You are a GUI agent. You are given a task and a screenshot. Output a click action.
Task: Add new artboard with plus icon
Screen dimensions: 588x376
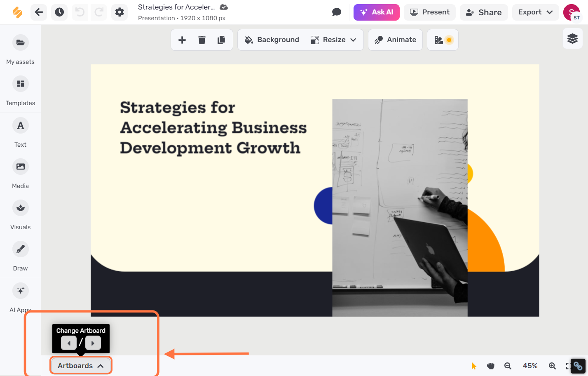pyautogui.click(x=182, y=40)
